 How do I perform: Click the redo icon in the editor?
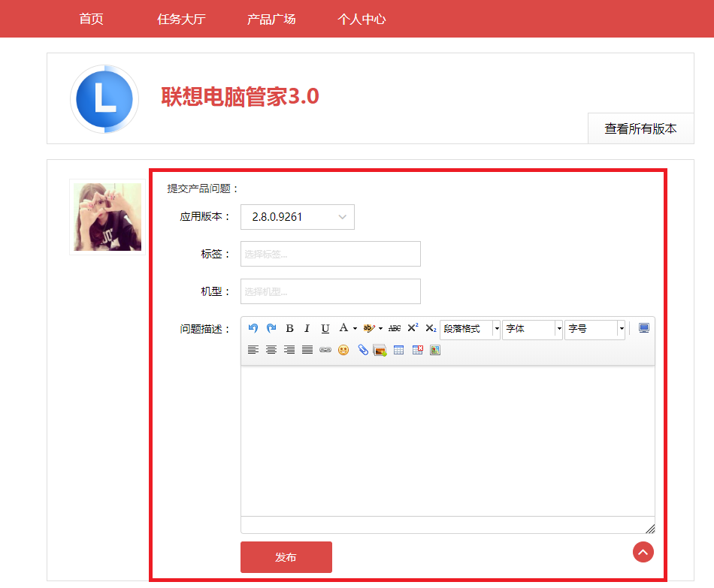[271, 328]
